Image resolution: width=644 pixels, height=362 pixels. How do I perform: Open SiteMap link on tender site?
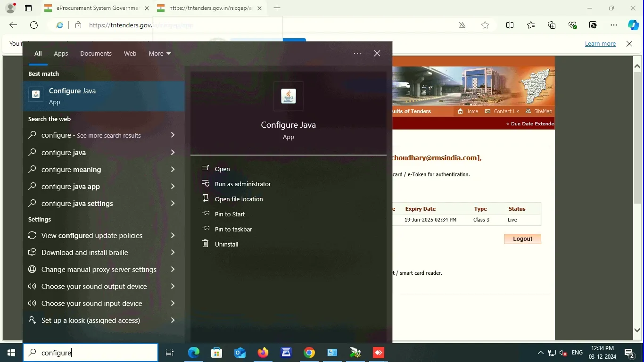539,111
